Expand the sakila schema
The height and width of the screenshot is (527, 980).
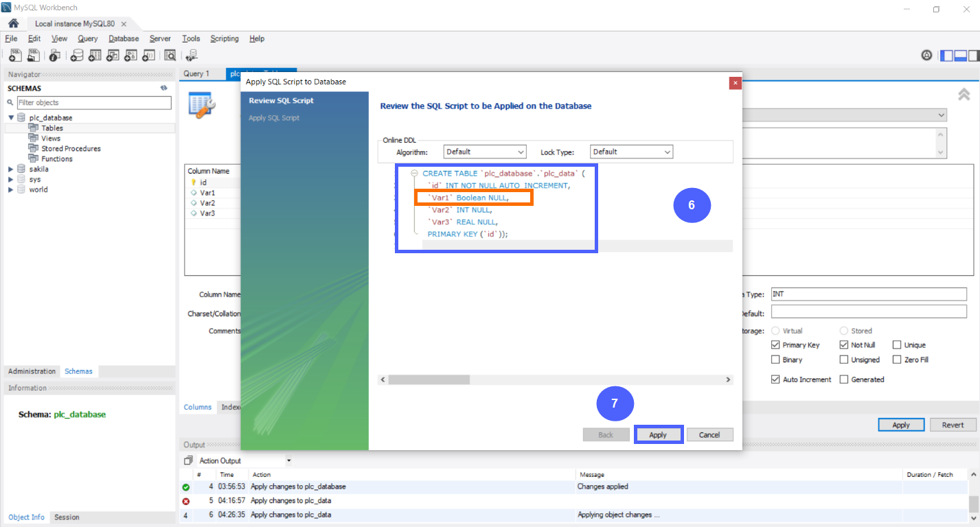click(x=11, y=169)
